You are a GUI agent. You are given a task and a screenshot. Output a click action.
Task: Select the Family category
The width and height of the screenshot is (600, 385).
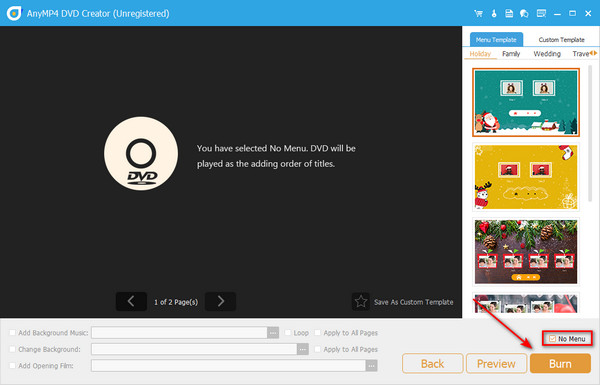[511, 54]
